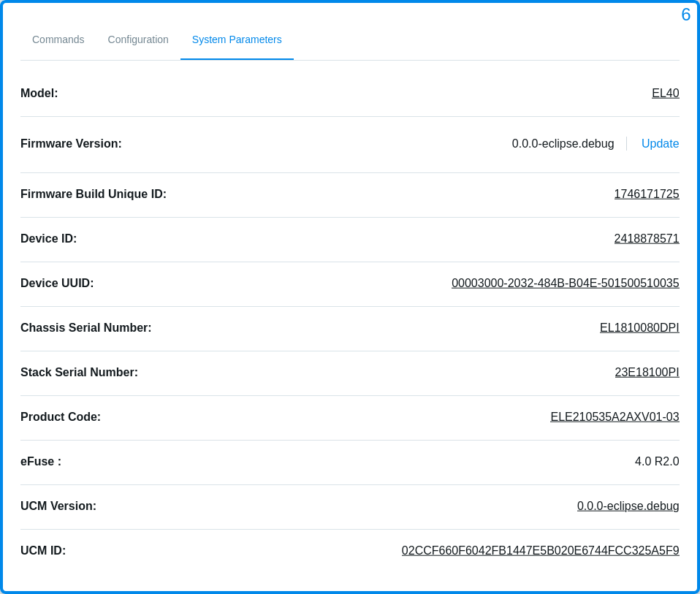Click the Device ID 2418878571
Image resolution: width=700 pixels, height=594 pixels.
(x=646, y=238)
